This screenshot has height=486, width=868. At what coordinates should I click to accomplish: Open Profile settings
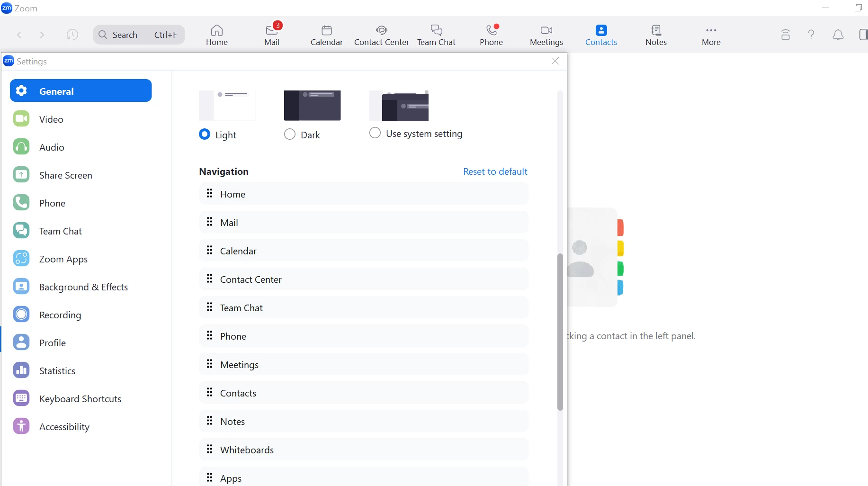pyautogui.click(x=81, y=342)
